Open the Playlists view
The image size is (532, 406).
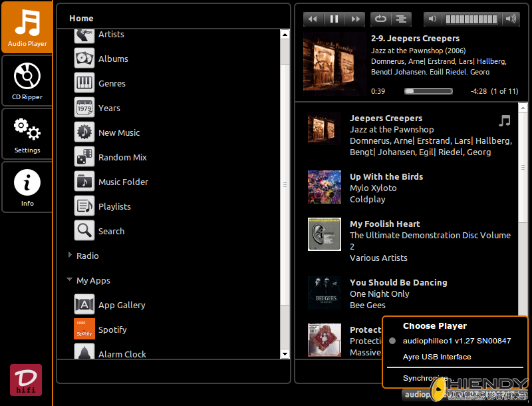[114, 206]
